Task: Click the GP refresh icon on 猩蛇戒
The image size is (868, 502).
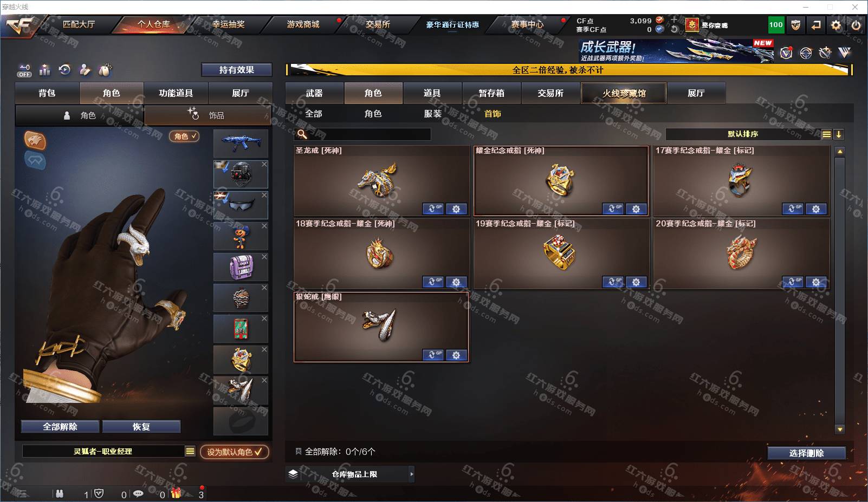Action: (x=433, y=355)
